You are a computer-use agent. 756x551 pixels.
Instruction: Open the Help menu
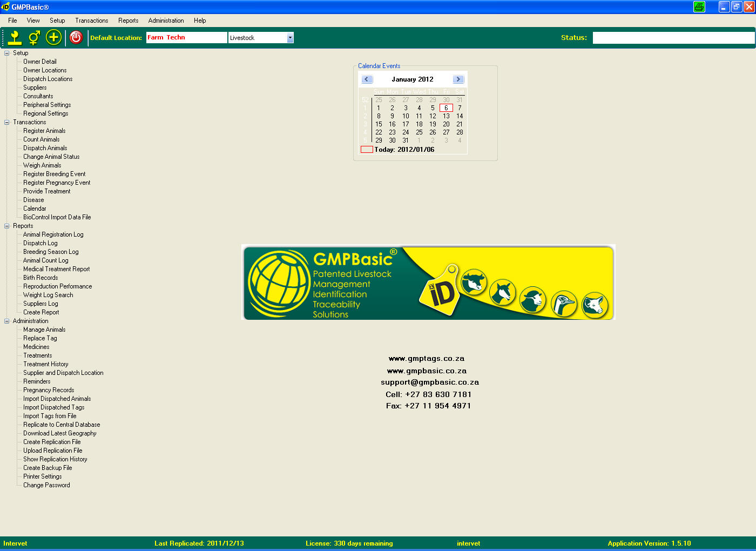[200, 21]
